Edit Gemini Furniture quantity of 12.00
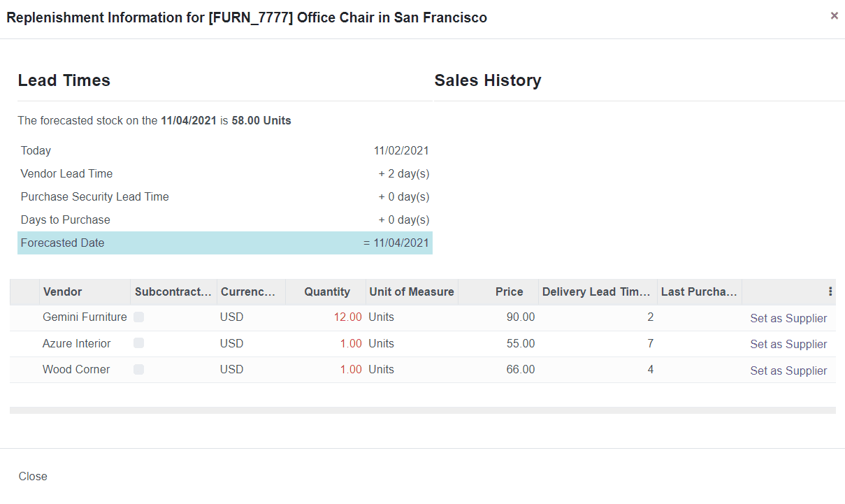Screen dimensions: 845x504 tap(347, 317)
